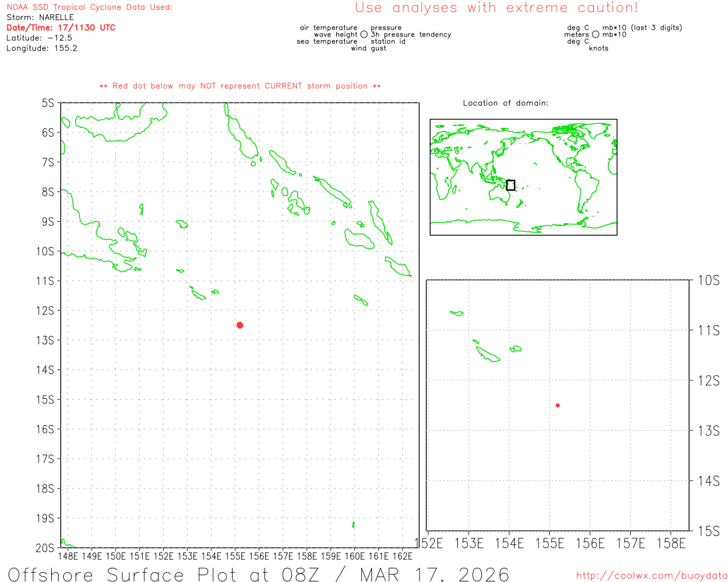Click the red dot disclaimer note above map

(240, 86)
